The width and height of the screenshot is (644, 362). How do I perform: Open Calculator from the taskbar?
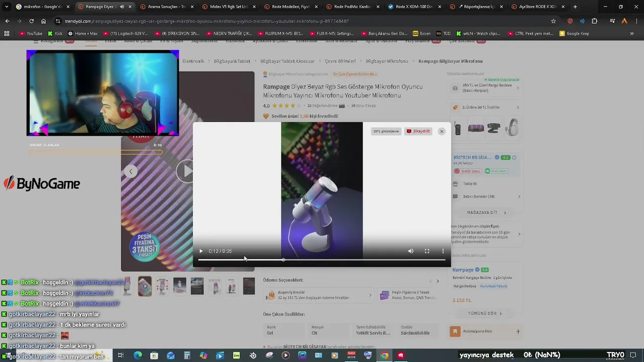187,355
